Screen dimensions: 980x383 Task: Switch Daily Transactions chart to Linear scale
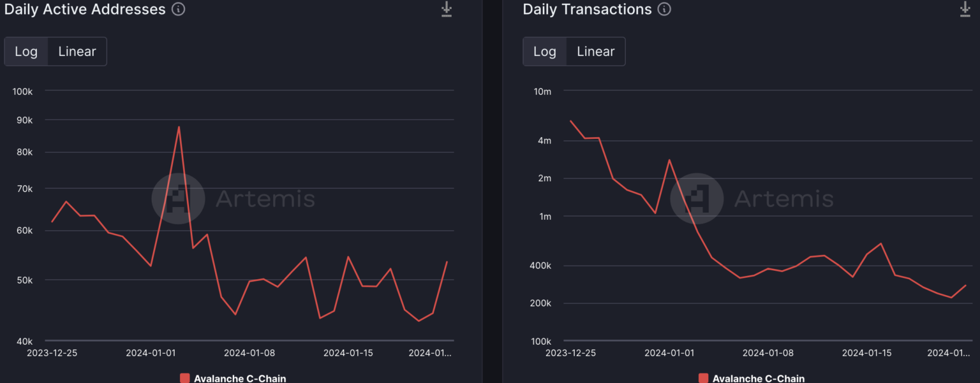[595, 52]
